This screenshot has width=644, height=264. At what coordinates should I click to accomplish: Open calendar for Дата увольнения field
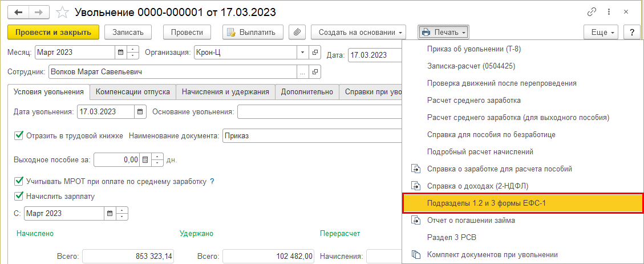140,111
